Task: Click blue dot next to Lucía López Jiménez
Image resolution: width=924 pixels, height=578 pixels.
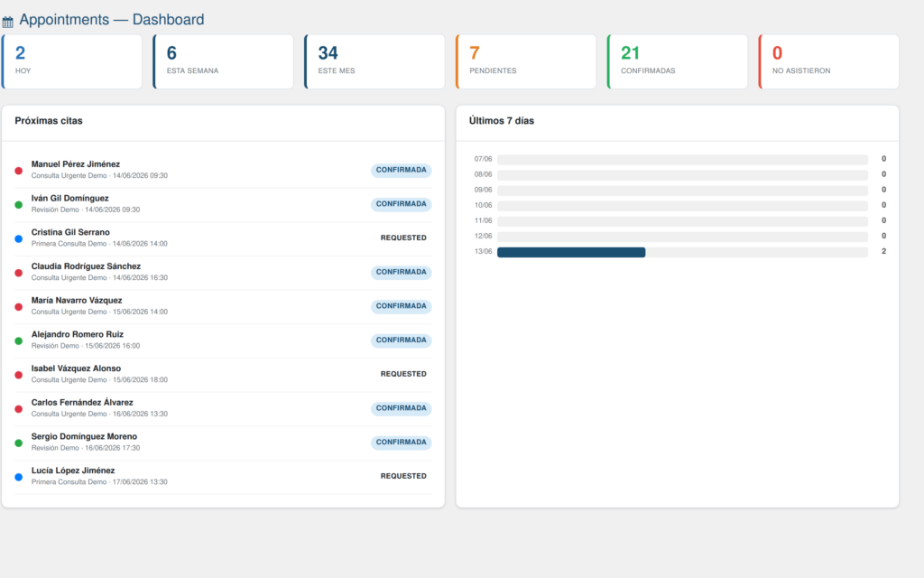Action: (x=19, y=477)
